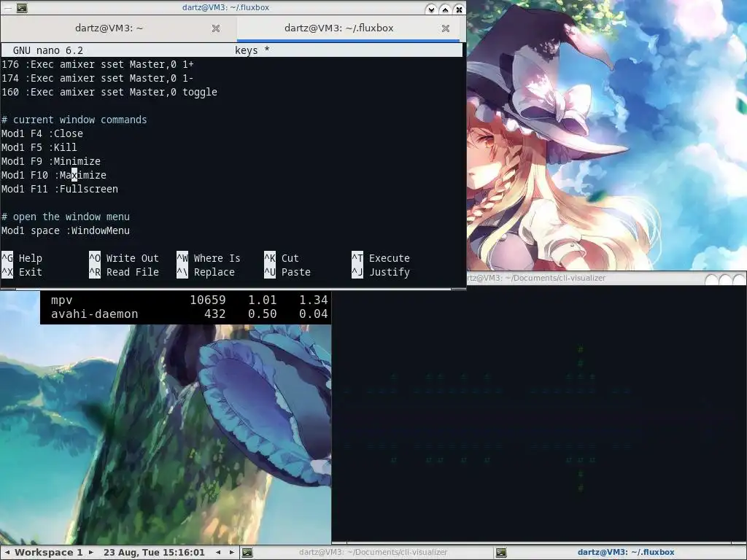Image resolution: width=747 pixels, height=560 pixels.
Task: Click the line '174 :Exec amixer sset Master,0 1-'
Action: point(98,77)
